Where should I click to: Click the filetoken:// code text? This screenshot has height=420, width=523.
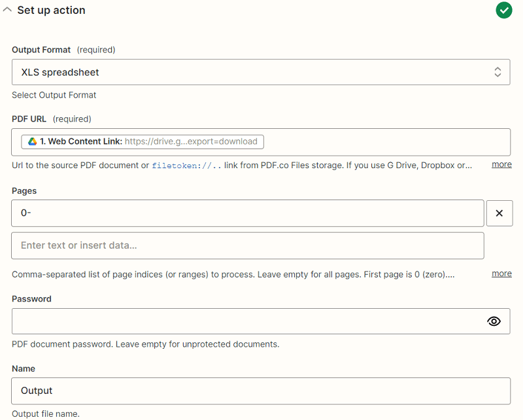tap(186, 166)
